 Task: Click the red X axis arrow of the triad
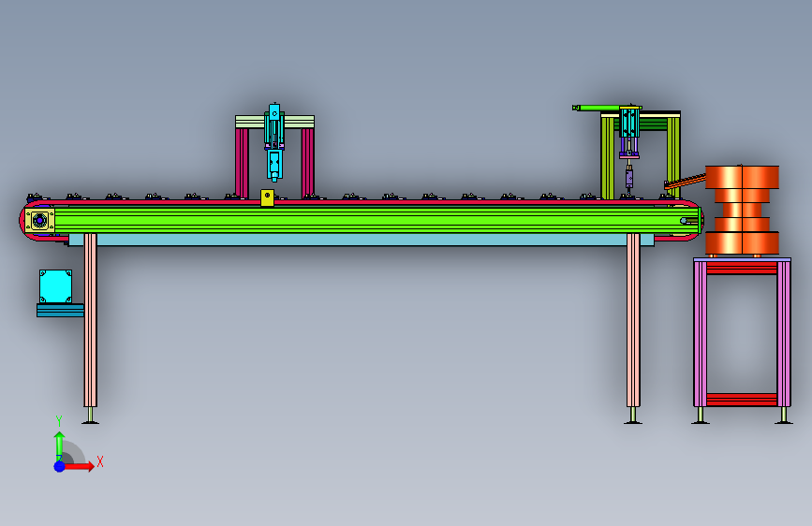[x=79, y=466]
